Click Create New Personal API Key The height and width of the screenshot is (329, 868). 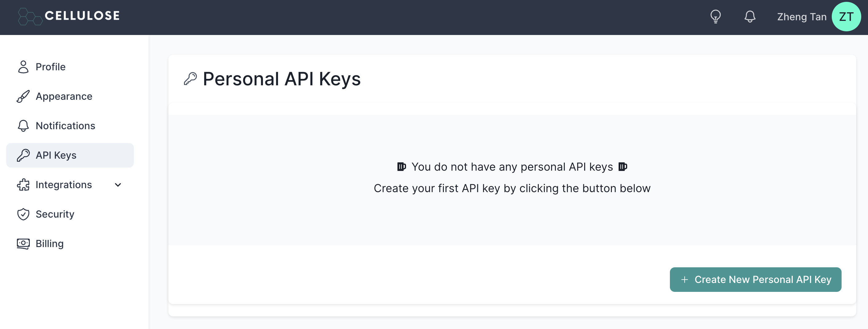tap(755, 279)
